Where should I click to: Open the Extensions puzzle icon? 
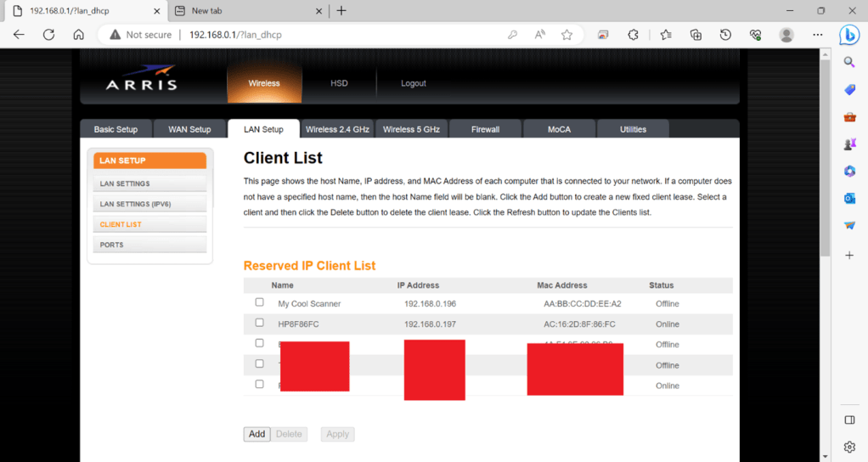coord(633,35)
